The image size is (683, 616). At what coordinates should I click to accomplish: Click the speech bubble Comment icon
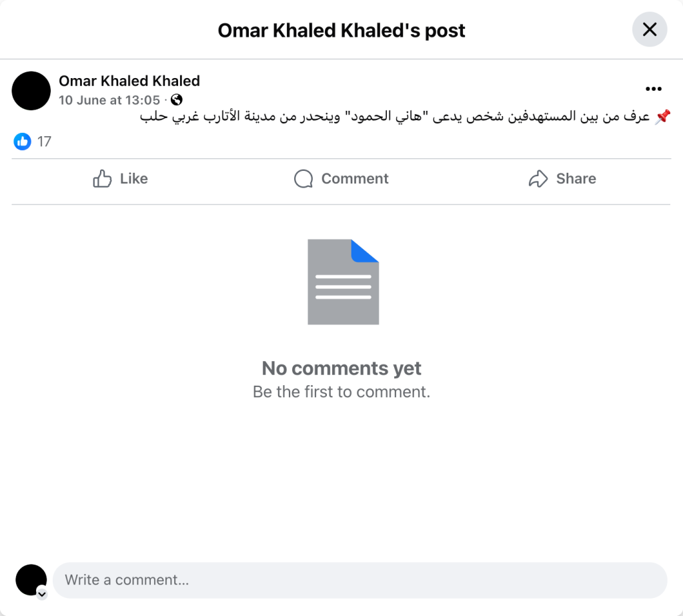[303, 178]
